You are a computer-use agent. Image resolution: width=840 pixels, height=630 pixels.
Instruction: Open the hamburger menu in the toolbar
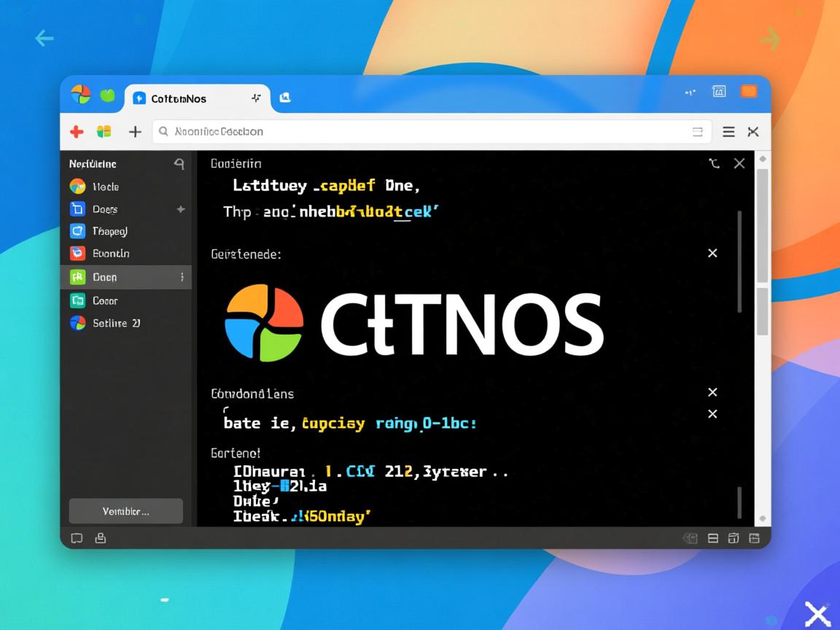click(728, 132)
